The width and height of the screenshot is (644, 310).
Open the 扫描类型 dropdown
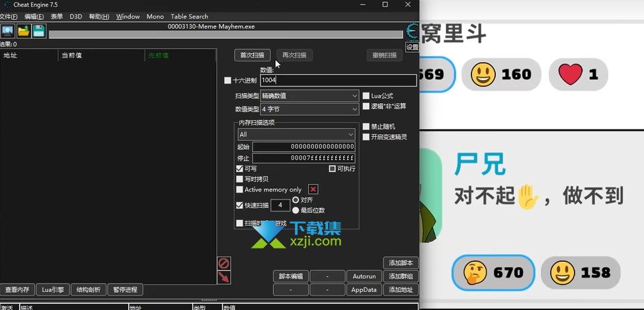pyautogui.click(x=310, y=96)
